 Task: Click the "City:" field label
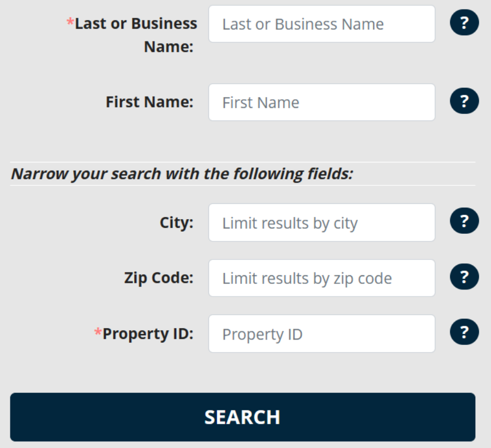click(176, 222)
